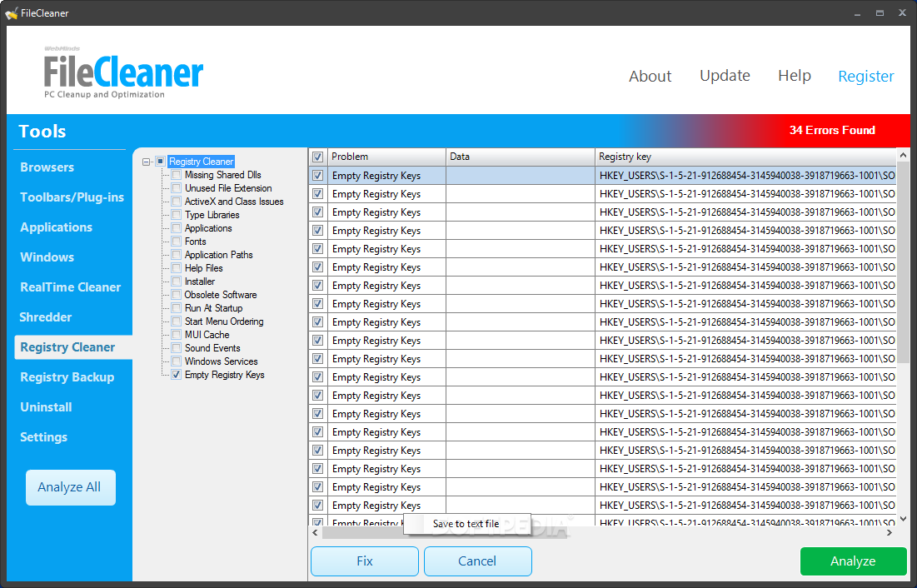
Task: Enable Windows Services checkbox
Action: pyautogui.click(x=176, y=361)
